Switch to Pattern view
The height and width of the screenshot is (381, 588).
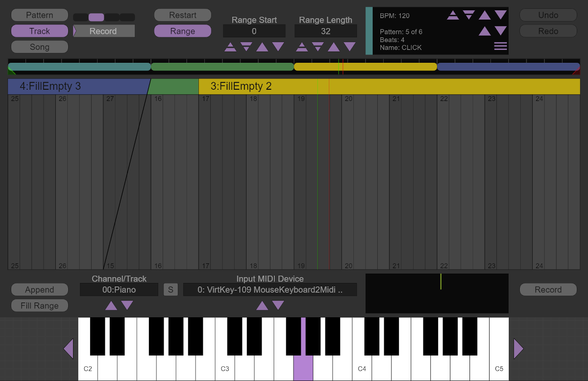point(40,15)
